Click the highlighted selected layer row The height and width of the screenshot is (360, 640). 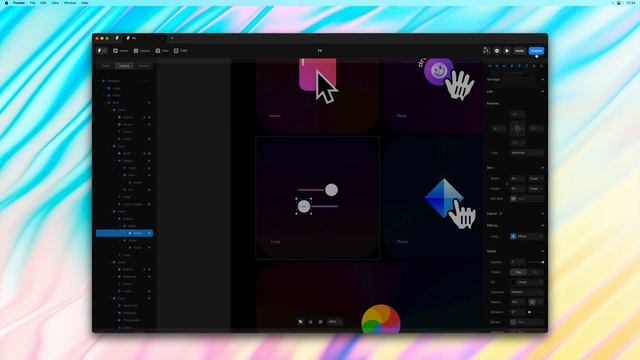click(124, 233)
